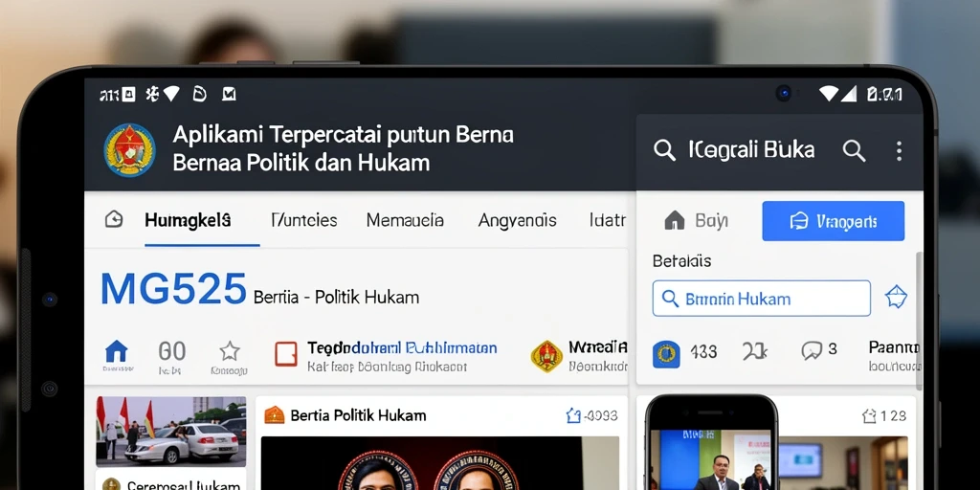This screenshot has width=980, height=490.
Task: Tap the house icon beside Bayi
Action: pyautogui.click(x=675, y=221)
